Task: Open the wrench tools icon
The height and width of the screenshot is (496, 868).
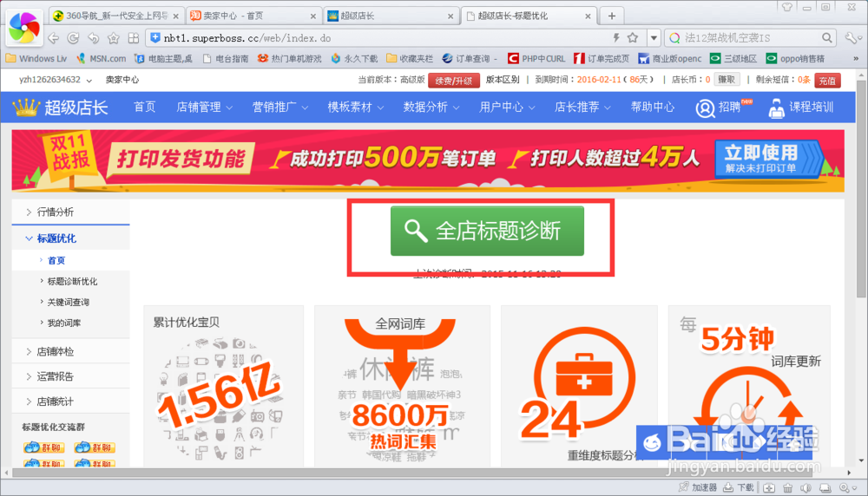Action: click(851, 37)
